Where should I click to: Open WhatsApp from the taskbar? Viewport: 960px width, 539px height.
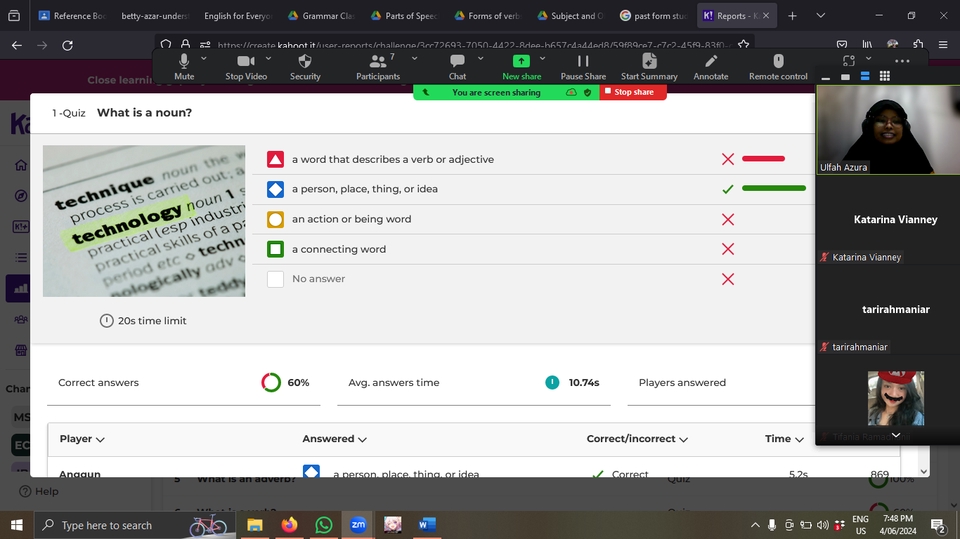click(x=324, y=525)
